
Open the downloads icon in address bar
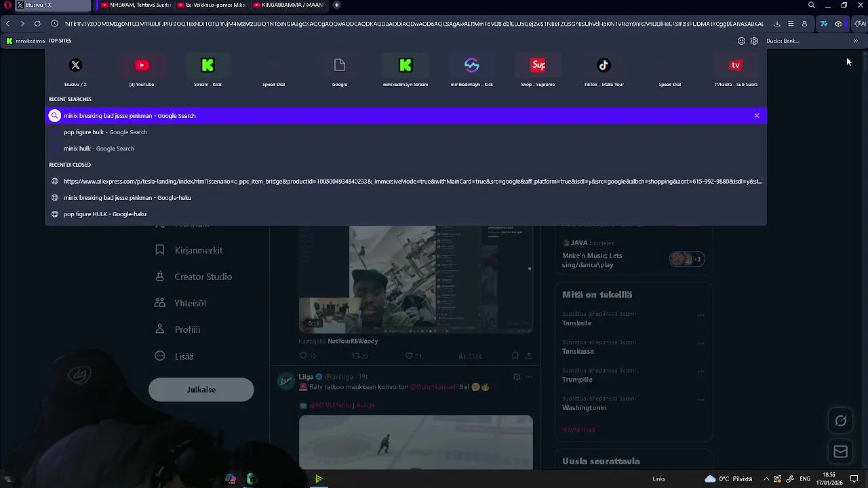(x=777, y=24)
